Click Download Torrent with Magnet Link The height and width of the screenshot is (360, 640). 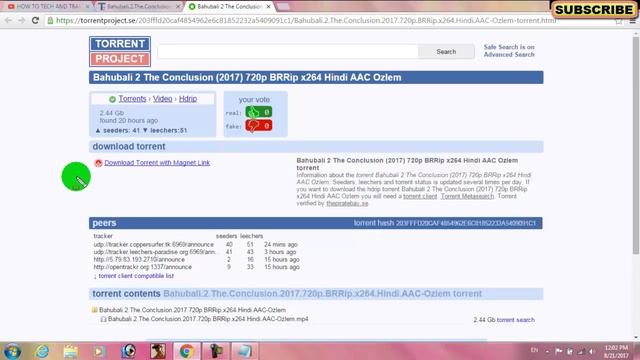pos(157,162)
